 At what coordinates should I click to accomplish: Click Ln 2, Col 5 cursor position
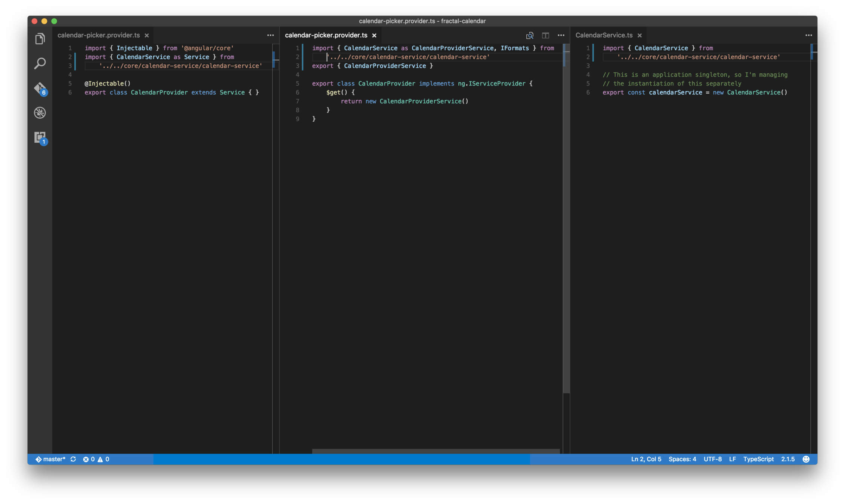coord(646,459)
